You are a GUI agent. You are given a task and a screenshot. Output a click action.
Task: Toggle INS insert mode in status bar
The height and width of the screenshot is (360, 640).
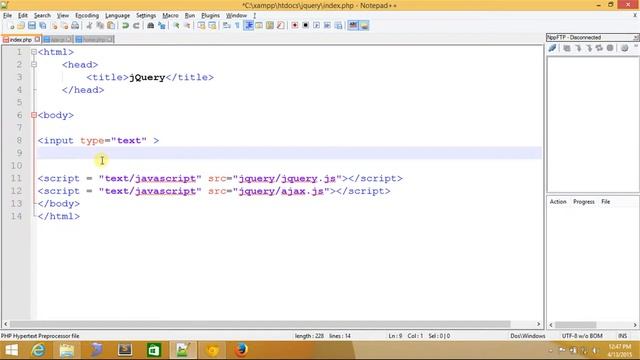[622, 336]
